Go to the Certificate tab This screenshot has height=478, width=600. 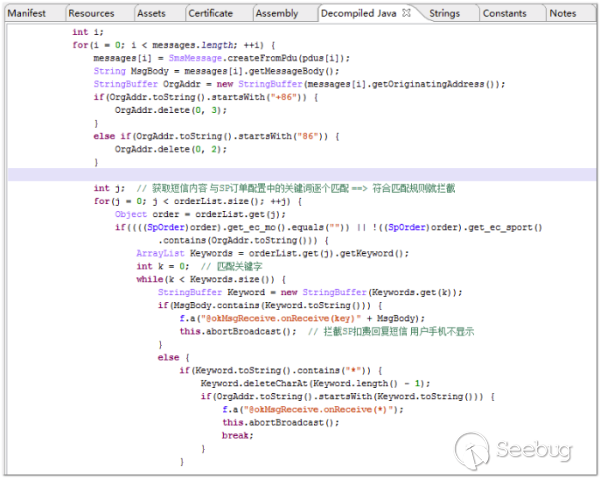[x=210, y=13]
